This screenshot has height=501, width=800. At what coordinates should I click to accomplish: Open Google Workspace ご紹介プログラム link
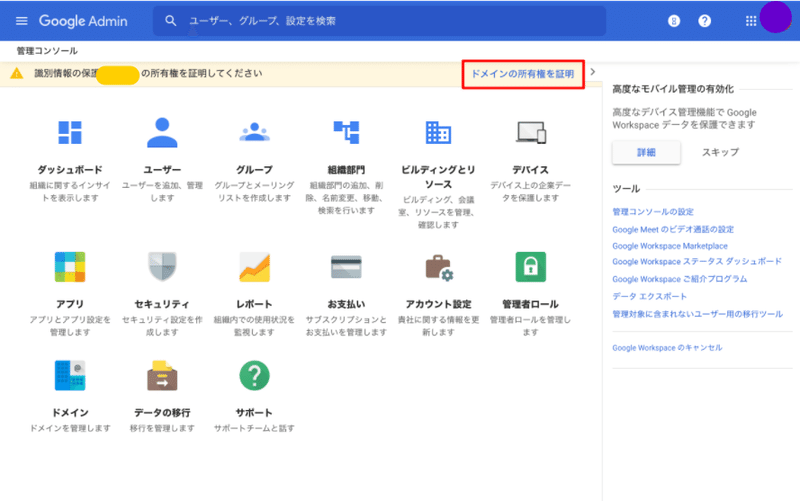pyautogui.click(x=680, y=279)
